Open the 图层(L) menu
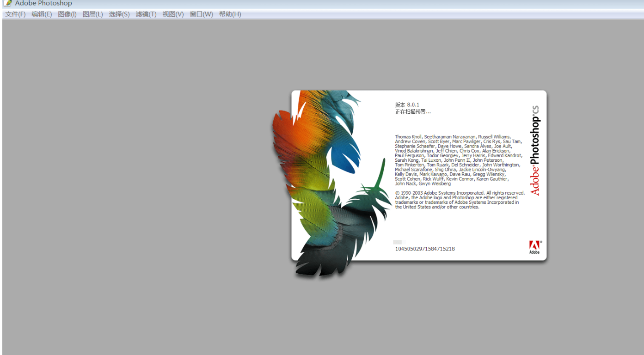644x355 pixels. [x=92, y=14]
